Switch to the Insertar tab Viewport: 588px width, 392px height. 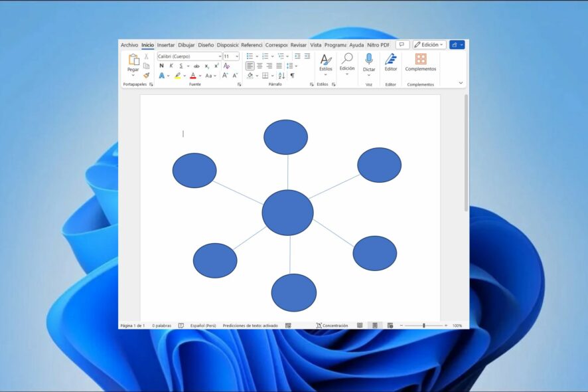pos(166,45)
